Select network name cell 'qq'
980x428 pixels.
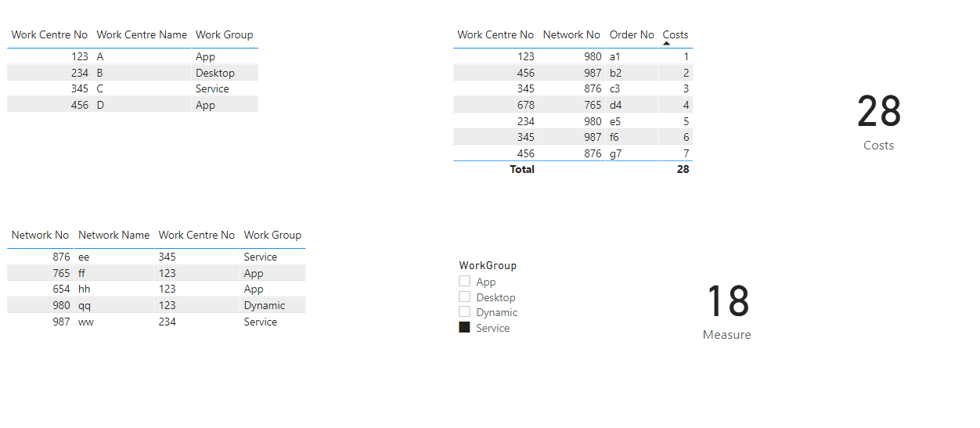(85, 305)
